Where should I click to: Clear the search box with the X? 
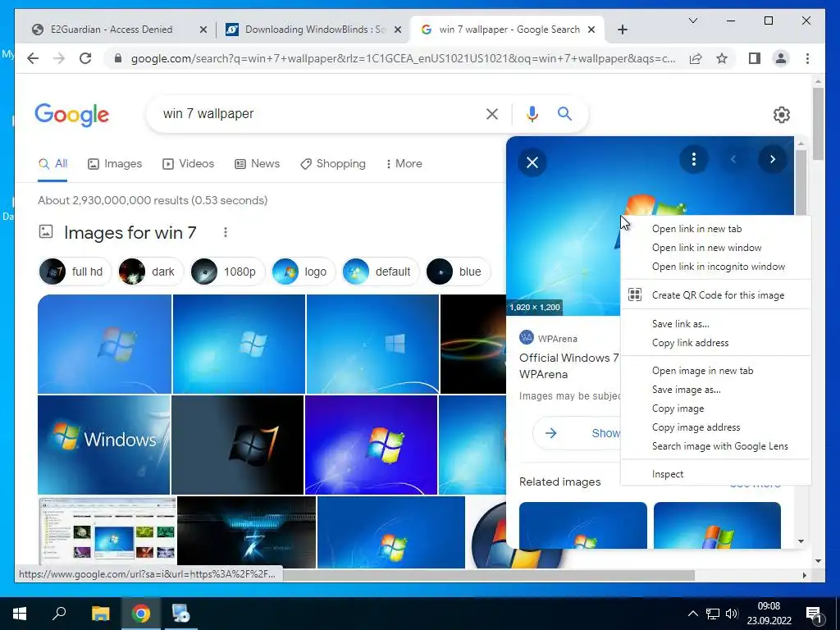492,113
